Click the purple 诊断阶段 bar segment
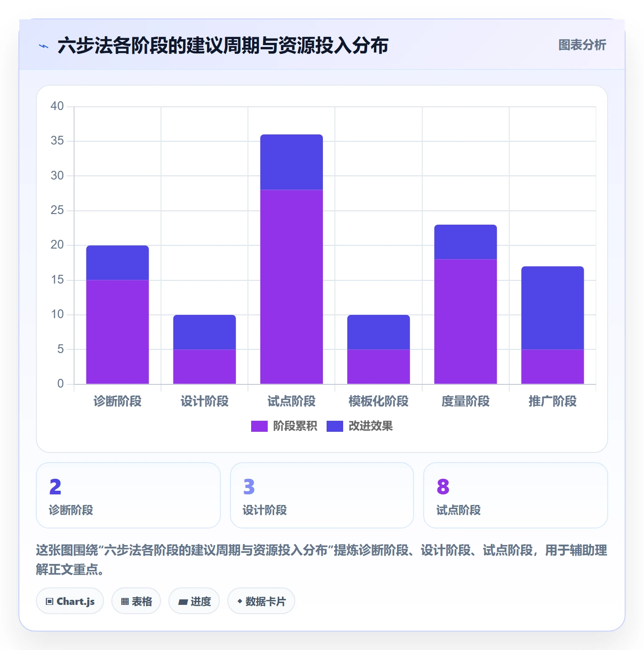This screenshot has width=644, height=650. (x=117, y=332)
